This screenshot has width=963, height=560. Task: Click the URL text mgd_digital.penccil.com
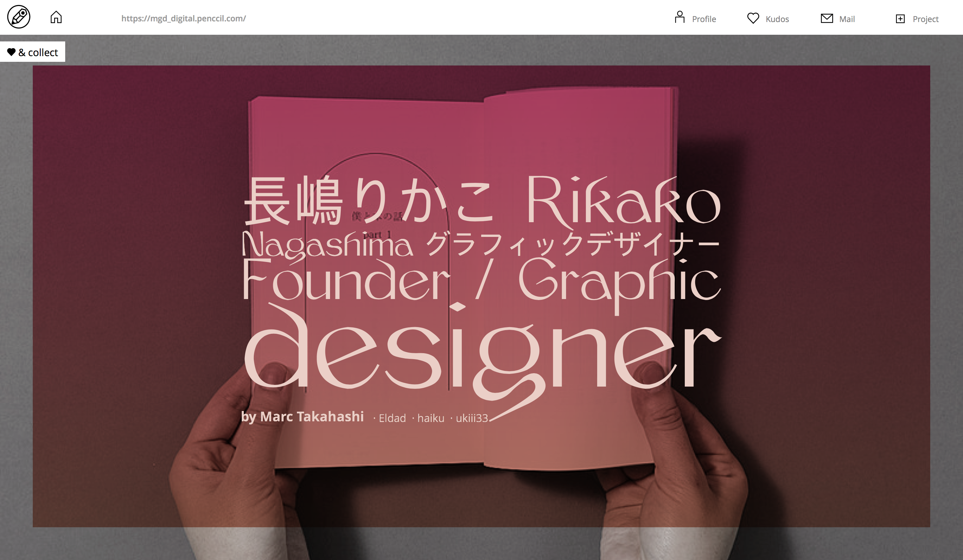click(184, 18)
